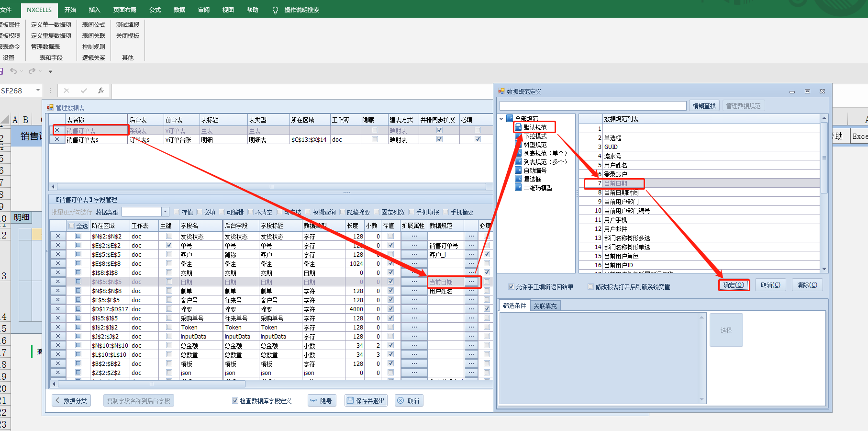
Task: Click the 隐身 button
Action: (x=321, y=401)
